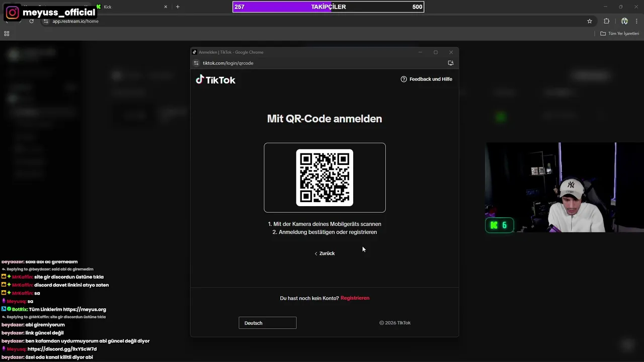Click the 'Du hast noch kein Konto?' text
Viewport: 644px width, 362px height.
(x=309, y=298)
